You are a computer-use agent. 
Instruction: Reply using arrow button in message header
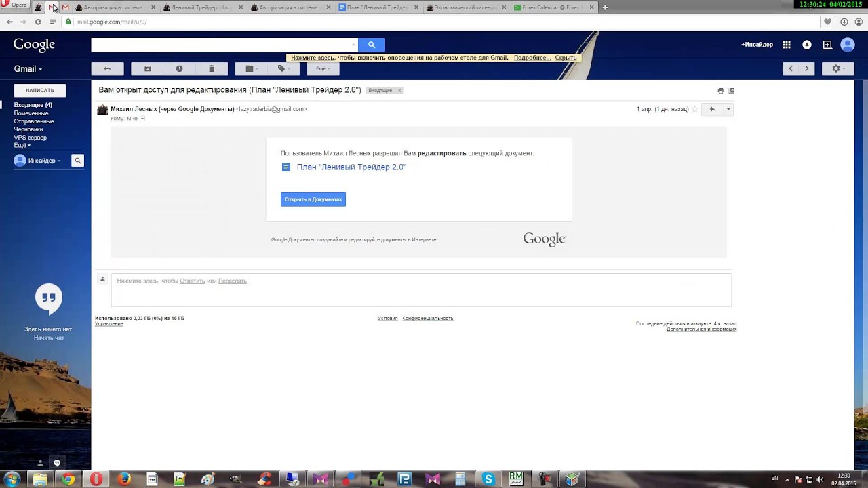[x=712, y=109]
